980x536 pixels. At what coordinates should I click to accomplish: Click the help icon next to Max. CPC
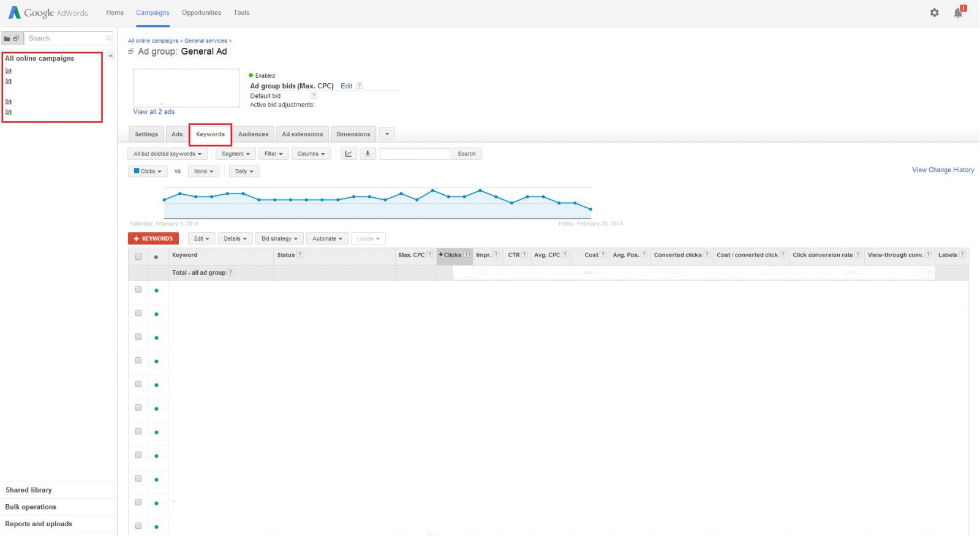tap(429, 254)
